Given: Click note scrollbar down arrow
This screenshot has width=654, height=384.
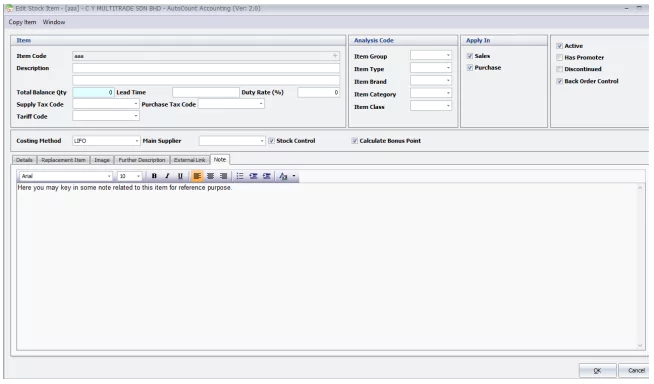Looking at the screenshot, I should (640, 345).
